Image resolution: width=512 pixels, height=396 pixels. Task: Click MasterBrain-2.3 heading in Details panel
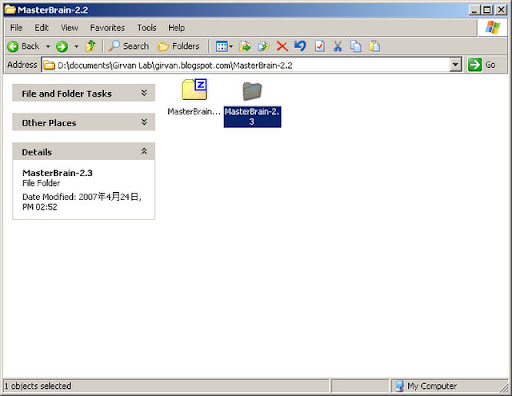pyautogui.click(x=57, y=173)
